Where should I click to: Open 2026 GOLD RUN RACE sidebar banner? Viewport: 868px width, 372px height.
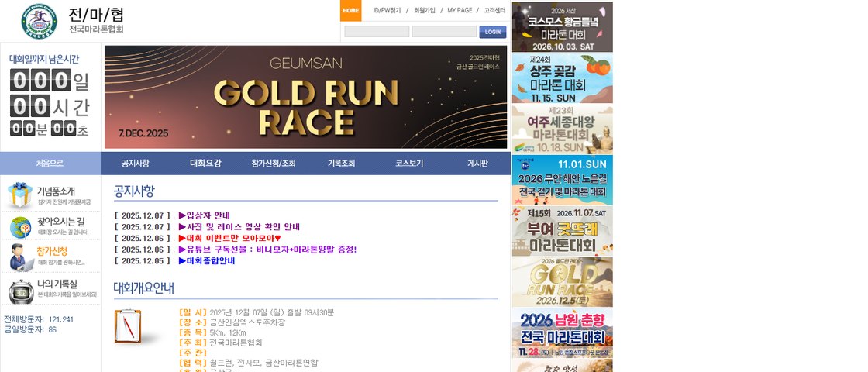pos(562,282)
